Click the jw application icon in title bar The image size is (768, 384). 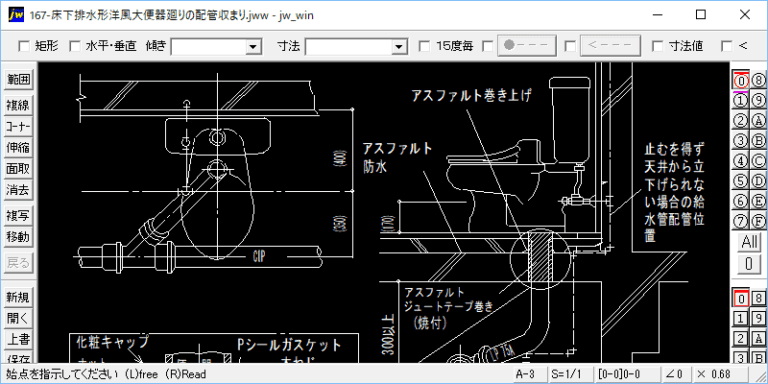click(x=16, y=15)
